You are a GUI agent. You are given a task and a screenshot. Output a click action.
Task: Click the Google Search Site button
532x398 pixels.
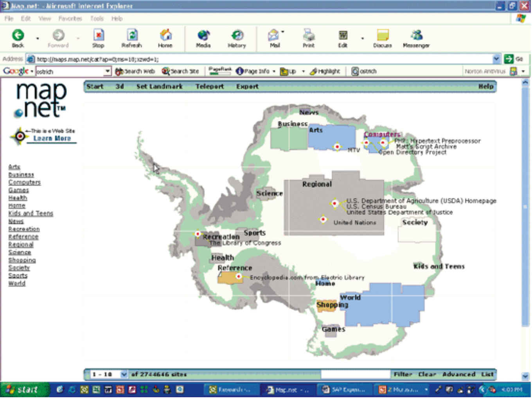[180, 71]
